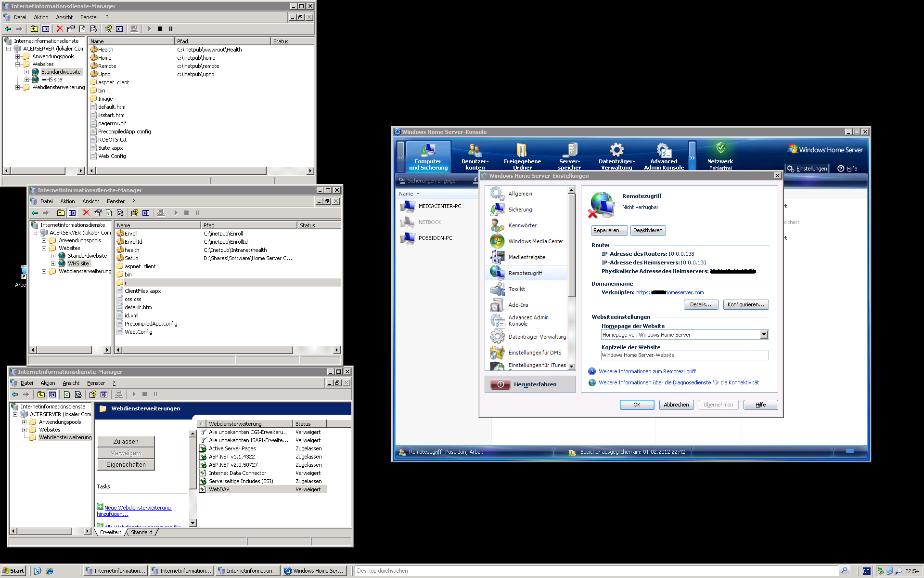Click back arrow in bottom IIS Manager toolbar
The width and height of the screenshot is (924, 578).
pyautogui.click(x=15, y=394)
